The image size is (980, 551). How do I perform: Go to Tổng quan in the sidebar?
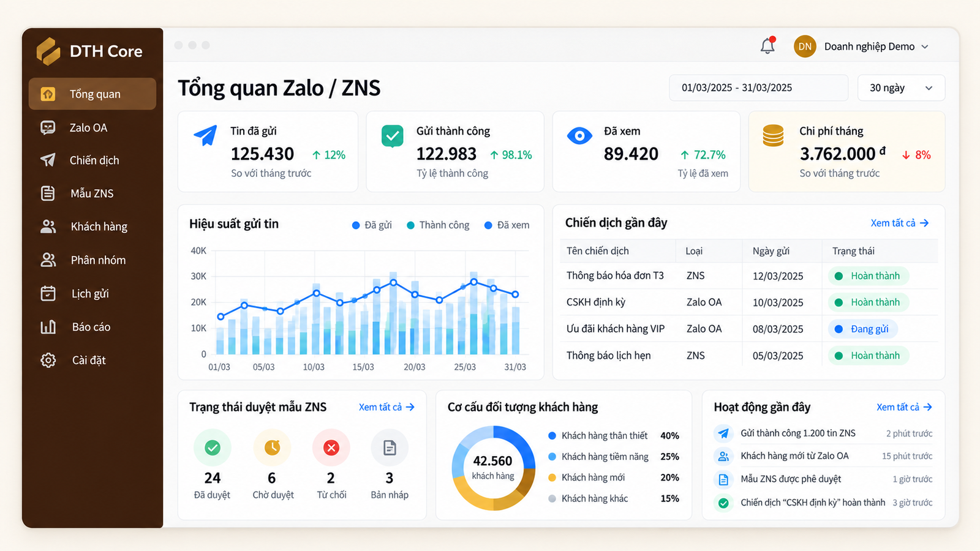(x=92, y=94)
